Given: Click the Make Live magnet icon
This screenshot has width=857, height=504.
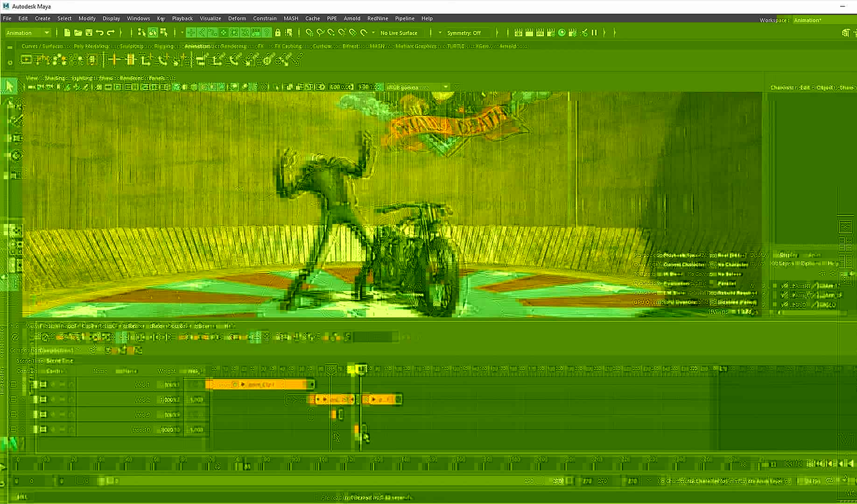Looking at the screenshot, I should (364, 33).
